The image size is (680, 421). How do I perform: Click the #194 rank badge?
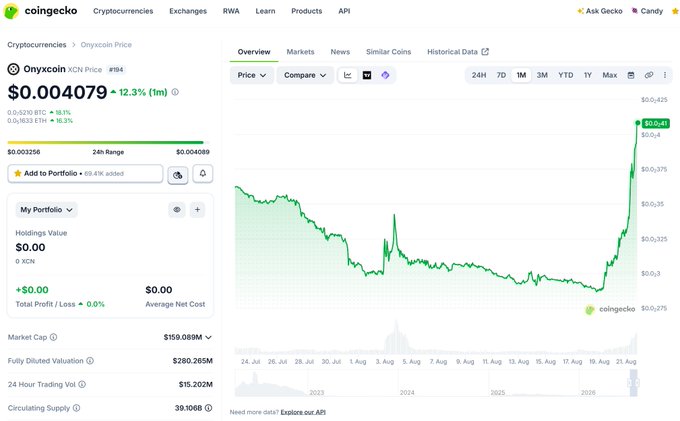[116, 69]
